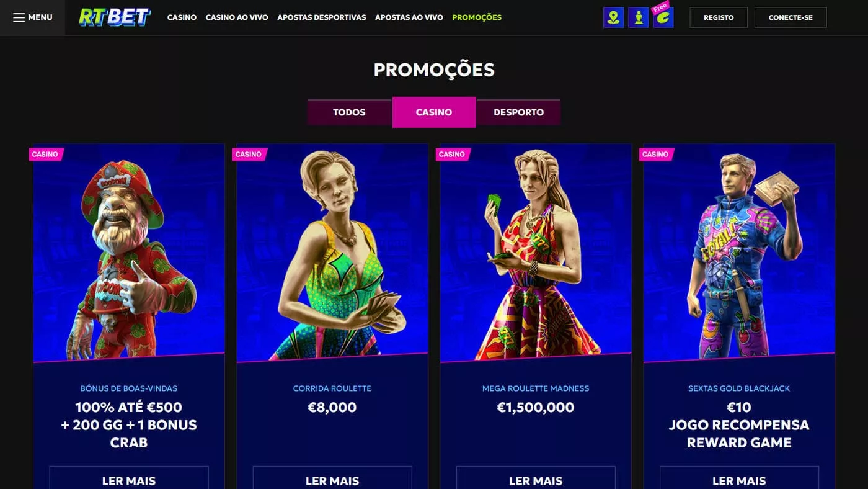
Task: Click the REGISTO button
Action: tap(719, 17)
